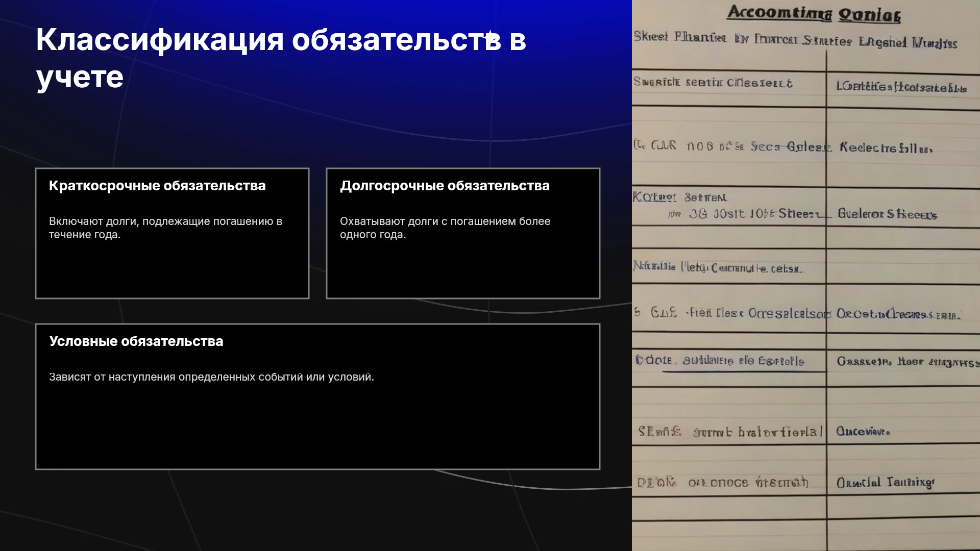Click the bottom row of the ledger image
Image resolution: width=980 pixels, height=551 pixels.
pyautogui.click(x=806, y=536)
